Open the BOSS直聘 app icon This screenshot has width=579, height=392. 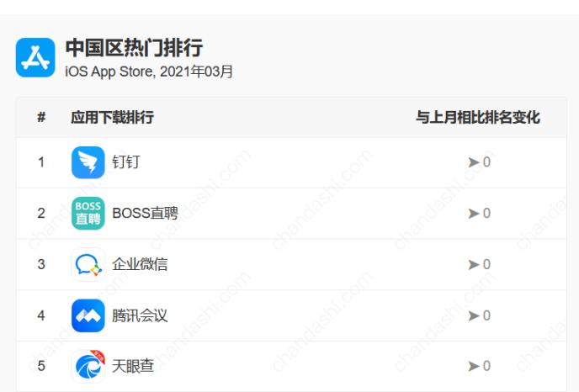tap(88, 214)
